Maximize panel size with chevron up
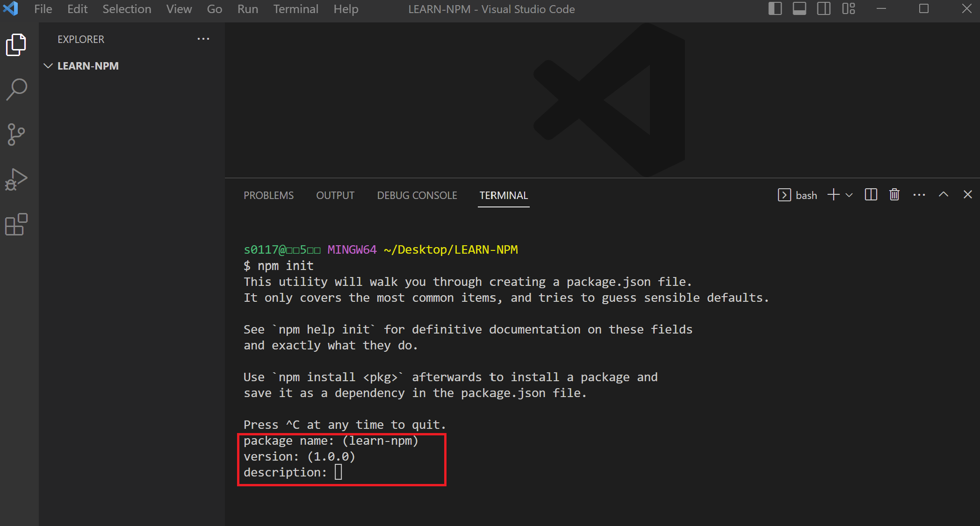 [943, 195]
